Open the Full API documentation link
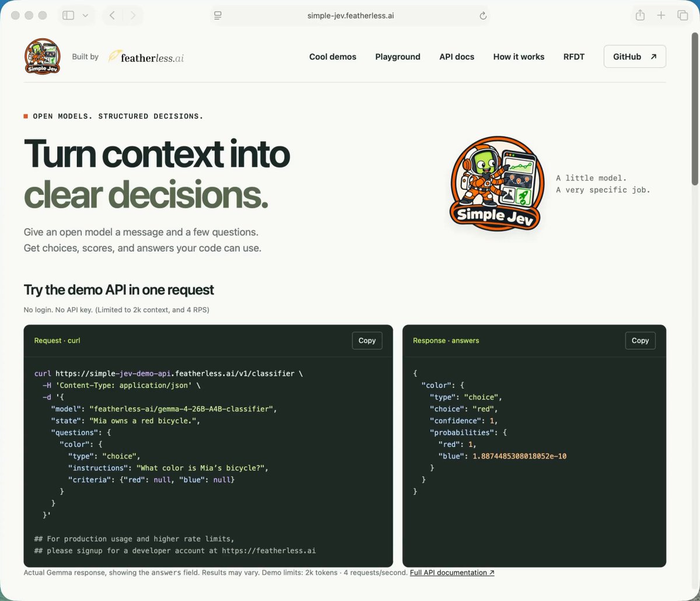 pos(452,573)
